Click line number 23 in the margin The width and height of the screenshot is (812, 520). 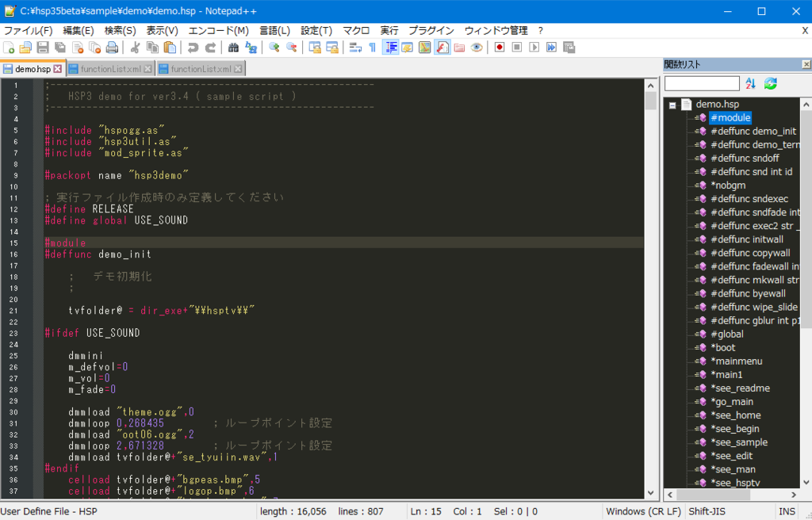pyautogui.click(x=14, y=334)
